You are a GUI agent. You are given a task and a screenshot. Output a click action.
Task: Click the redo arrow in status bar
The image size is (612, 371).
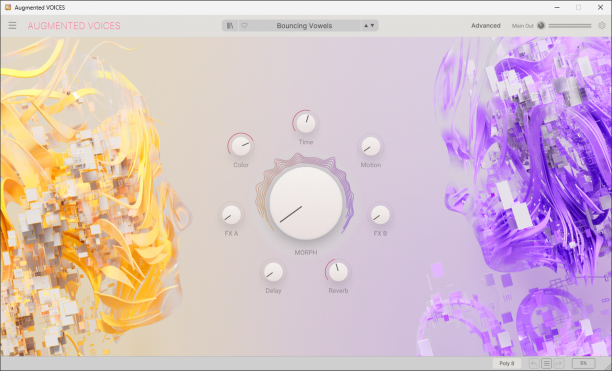pos(559,364)
